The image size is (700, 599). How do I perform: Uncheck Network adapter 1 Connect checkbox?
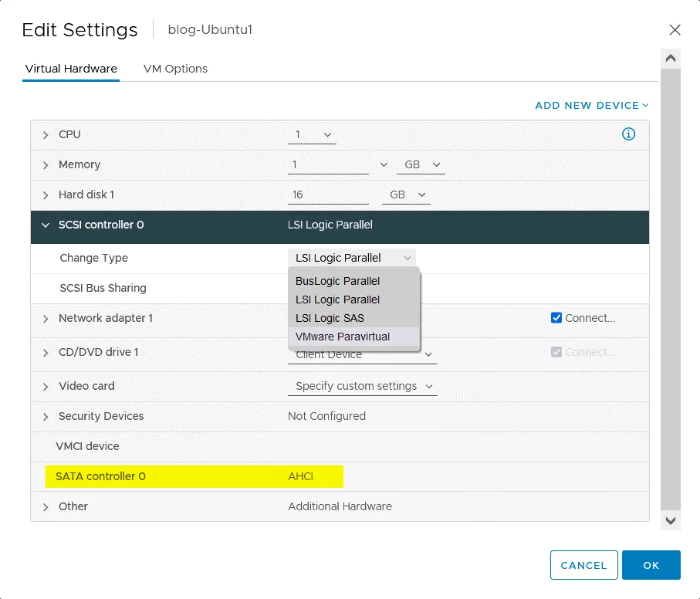pos(556,318)
